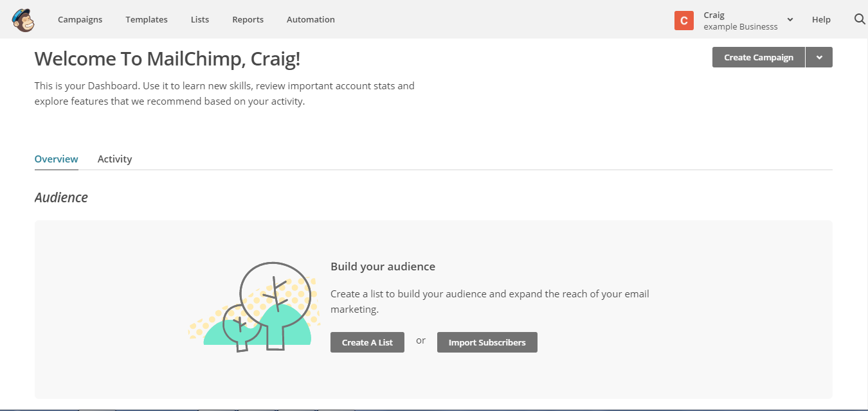Click the MailChimp monkey logo

pos(23,20)
